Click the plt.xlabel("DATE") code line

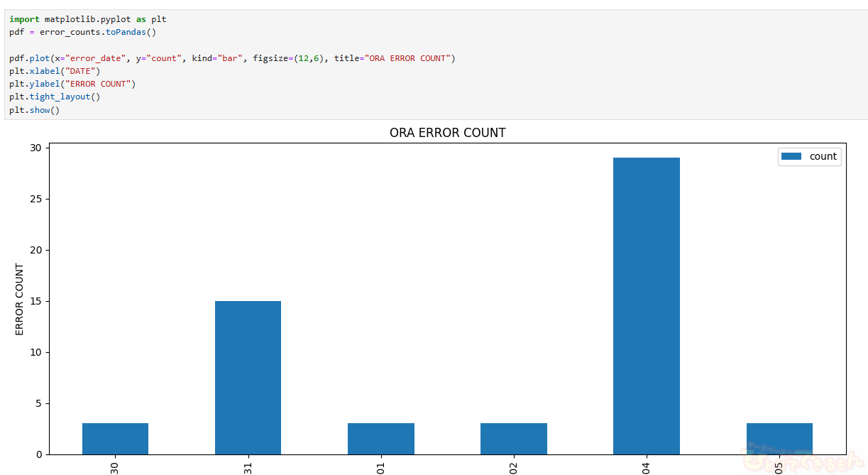coord(55,71)
